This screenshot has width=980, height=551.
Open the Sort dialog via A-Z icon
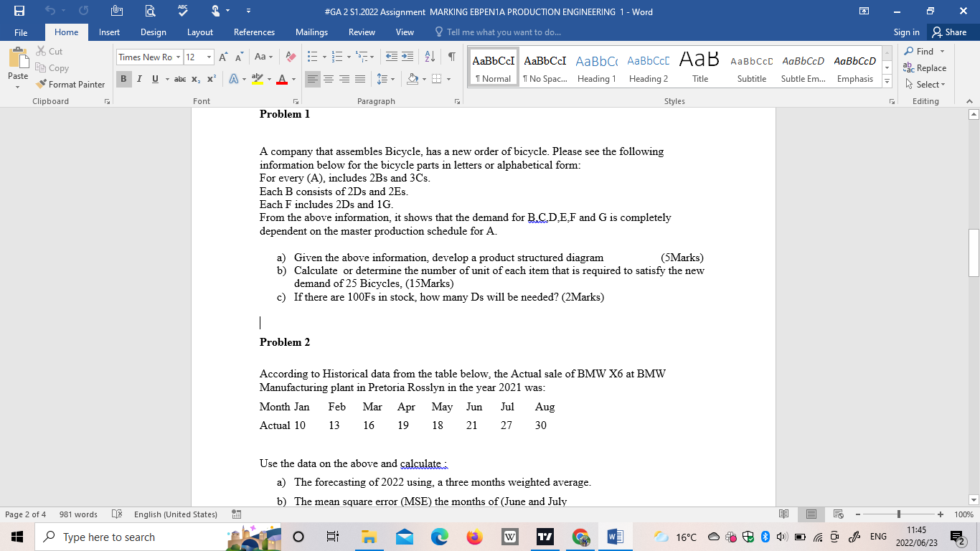[x=429, y=56]
